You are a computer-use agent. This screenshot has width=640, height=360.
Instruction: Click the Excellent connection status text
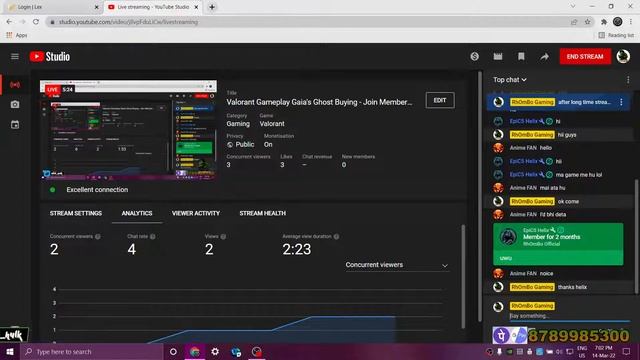click(x=97, y=190)
